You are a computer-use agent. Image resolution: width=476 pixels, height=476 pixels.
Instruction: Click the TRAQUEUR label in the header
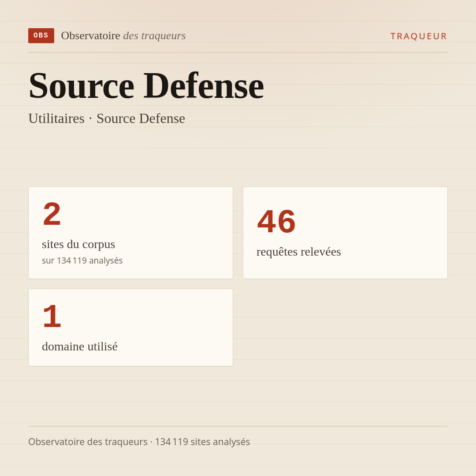pos(419,37)
